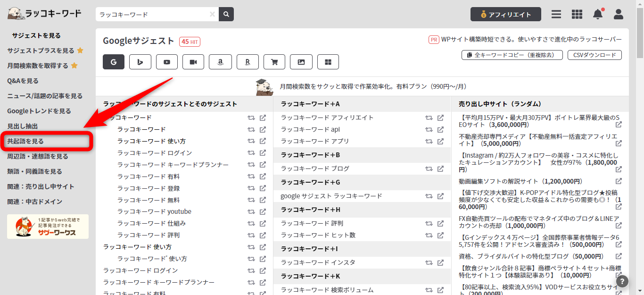Image resolution: width=644 pixels, height=295 pixels.
Task: Open external link for ラッコキーワード api
Action: (x=441, y=129)
